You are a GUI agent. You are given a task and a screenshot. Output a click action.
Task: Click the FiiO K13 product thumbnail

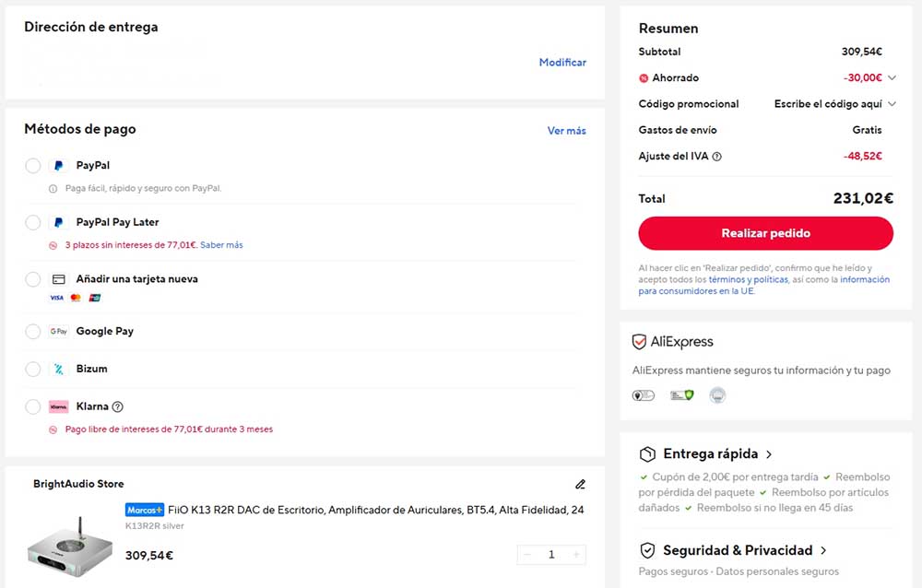pyautogui.click(x=69, y=547)
